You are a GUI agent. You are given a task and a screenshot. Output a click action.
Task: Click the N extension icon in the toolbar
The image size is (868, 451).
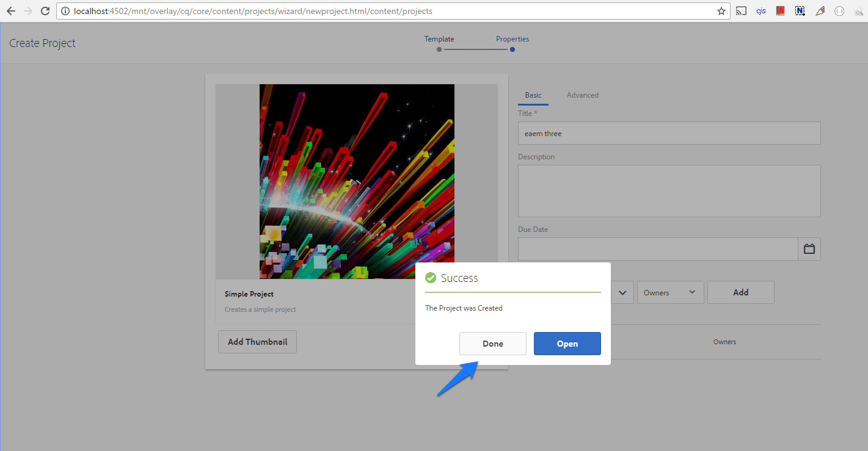[x=800, y=11]
